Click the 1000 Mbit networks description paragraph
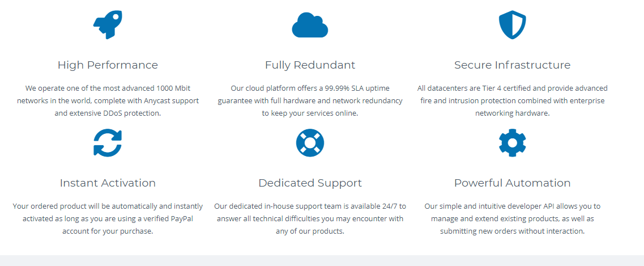 coord(108,101)
